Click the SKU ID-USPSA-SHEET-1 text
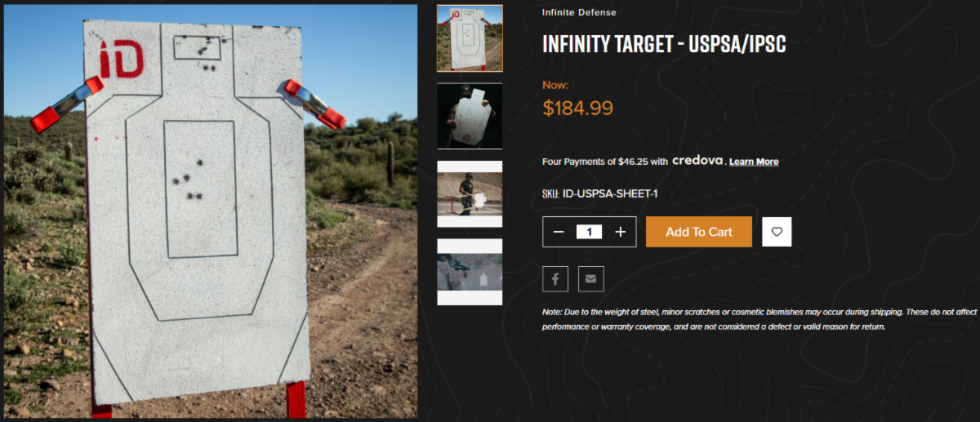Screen dimensions: 980x422 coord(600,193)
